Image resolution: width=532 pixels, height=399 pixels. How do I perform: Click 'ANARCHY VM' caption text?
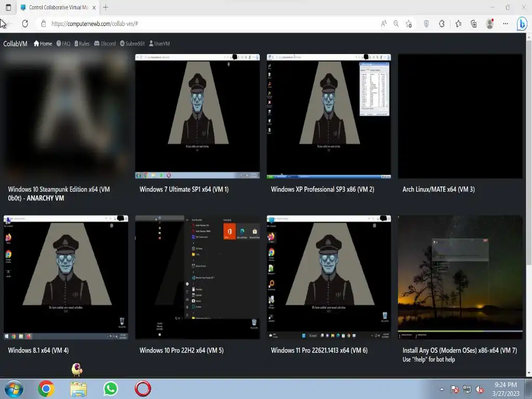[46, 198]
